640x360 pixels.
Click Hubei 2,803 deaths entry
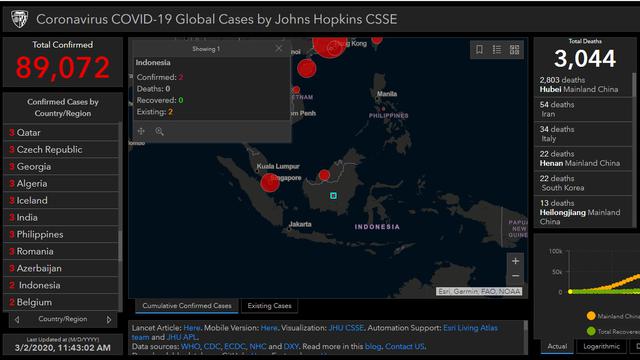tap(583, 84)
